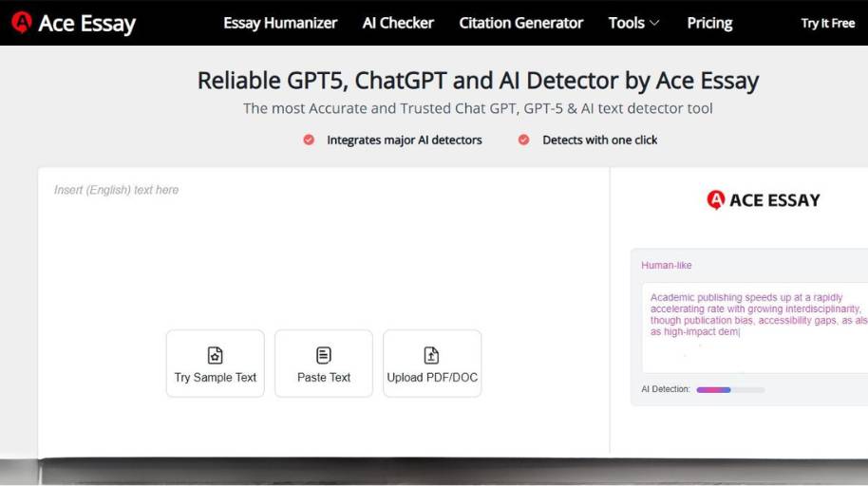Click the checkmark beside Integrates major AI detectors
Screen dimensions: 868x486
(x=309, y=140)
